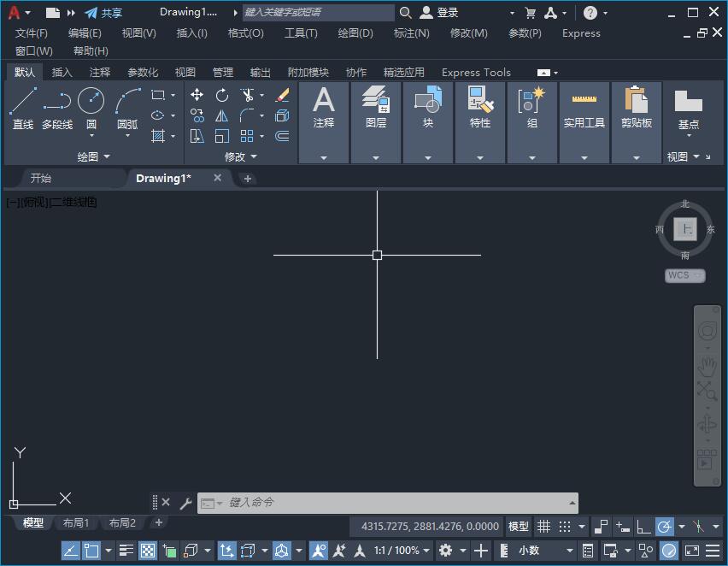The height and width of the screenshot is (566, 728).
Task: Toggle ortho mode in status bar
Action: (643, 527)
